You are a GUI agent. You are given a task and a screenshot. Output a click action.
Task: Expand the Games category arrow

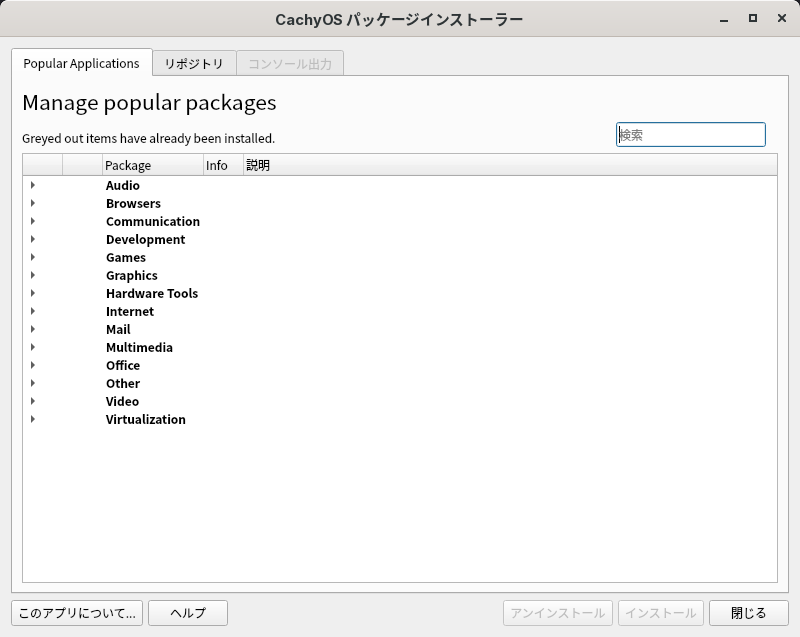(x=33, y=257)
